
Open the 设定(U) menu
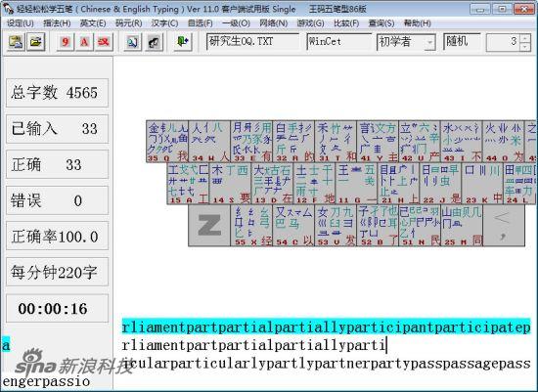click(21, 23)
